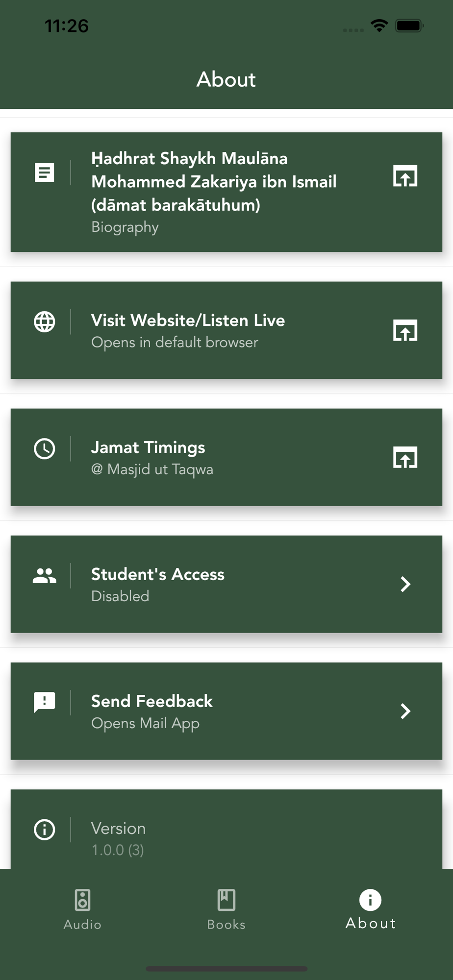Tap the feedback speech bubble icon
The width and height of the screenshot is (453, 980).
[44, 702]
